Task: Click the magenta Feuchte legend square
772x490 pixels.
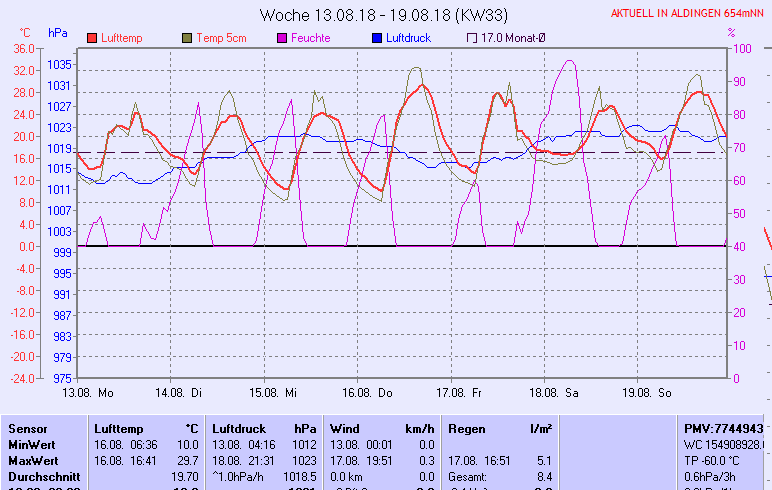Action: [282, 38]
